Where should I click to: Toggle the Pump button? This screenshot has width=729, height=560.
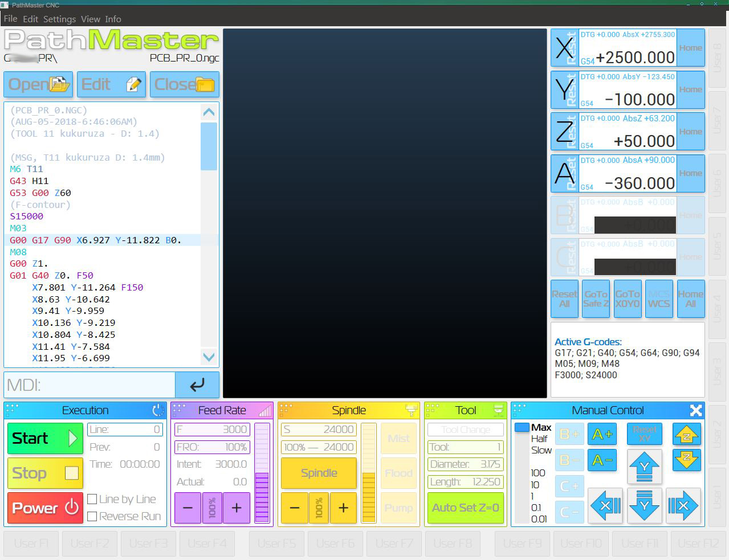coord(398,508)
